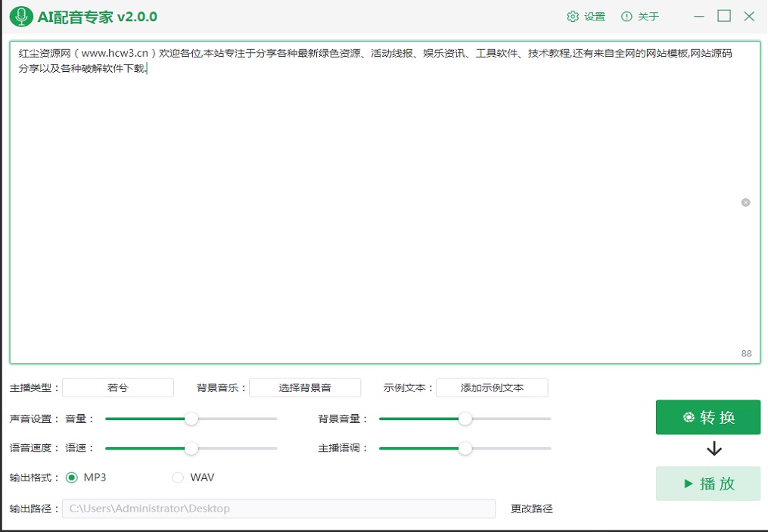This screenshot has height=532, width=768.
Task: Open the 主播类型 selector showing 若兮
Action: 118,388
